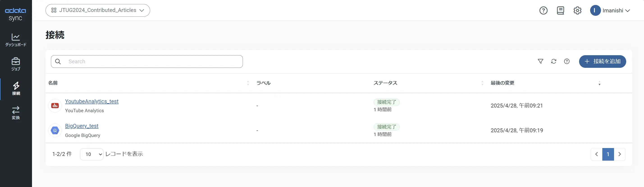644x187 pixels.
Task: Open the records-per-page dropdown showing 10
Action: 91,154
